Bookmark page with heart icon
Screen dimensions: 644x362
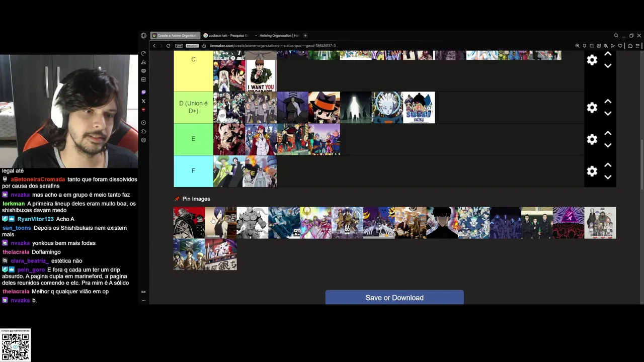point(620,46)
